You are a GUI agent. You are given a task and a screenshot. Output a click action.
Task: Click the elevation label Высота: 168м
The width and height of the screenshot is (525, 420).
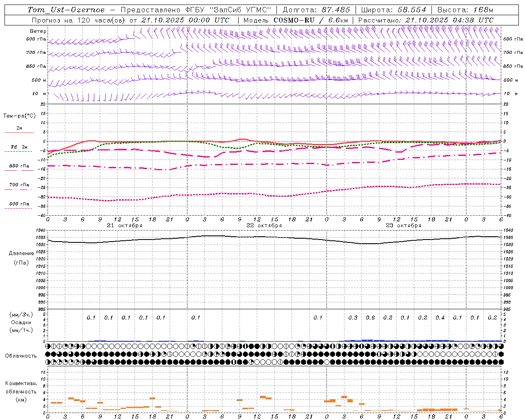click(x=465, y=10)
